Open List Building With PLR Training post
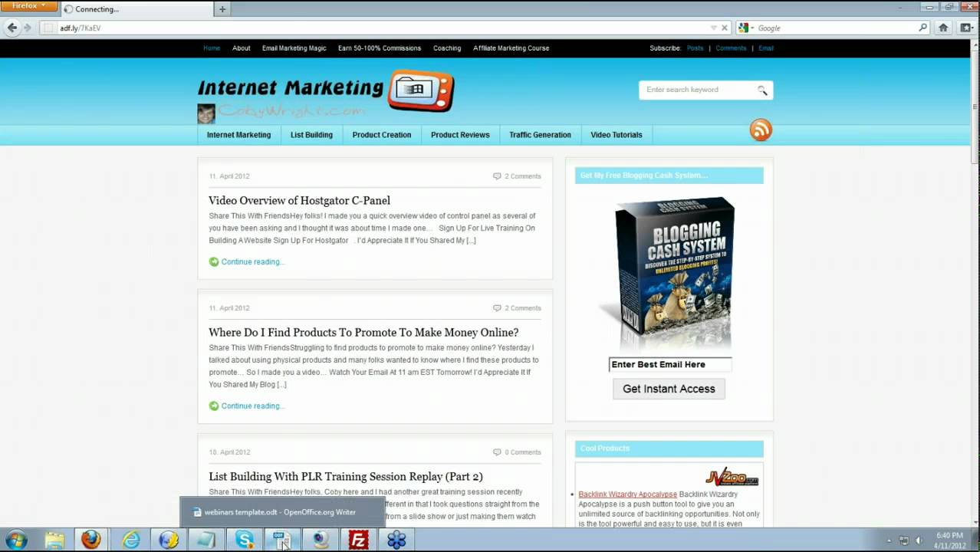Screen dimensions: 980x552 [x=346, y=476]
